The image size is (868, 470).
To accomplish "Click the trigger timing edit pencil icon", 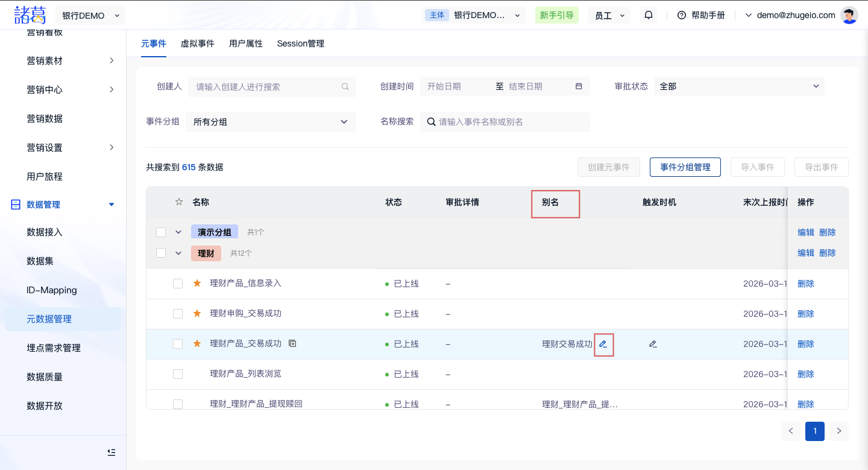I will pos(653,344).
